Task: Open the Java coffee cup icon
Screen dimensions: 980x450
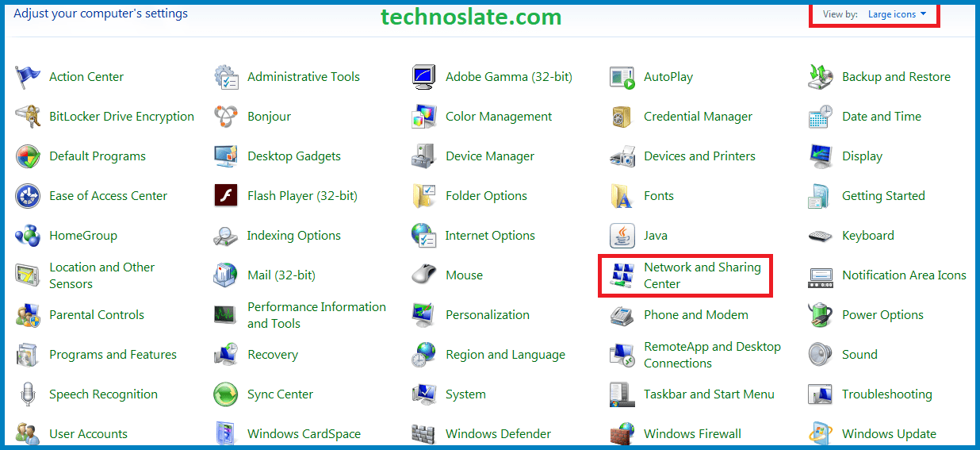Action: (x=622, y=236)
